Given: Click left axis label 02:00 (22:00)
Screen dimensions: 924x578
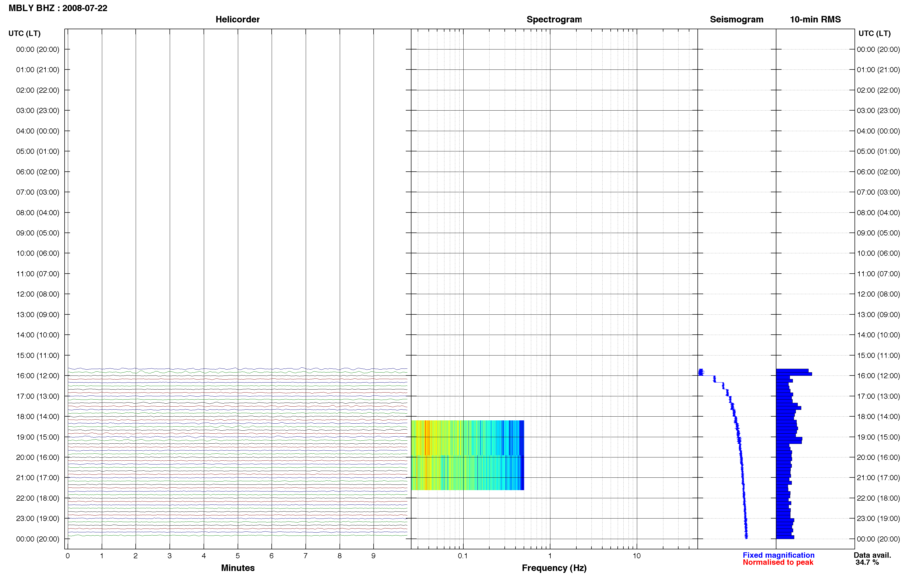Looking at the screenshot, I should coord(38,90).
